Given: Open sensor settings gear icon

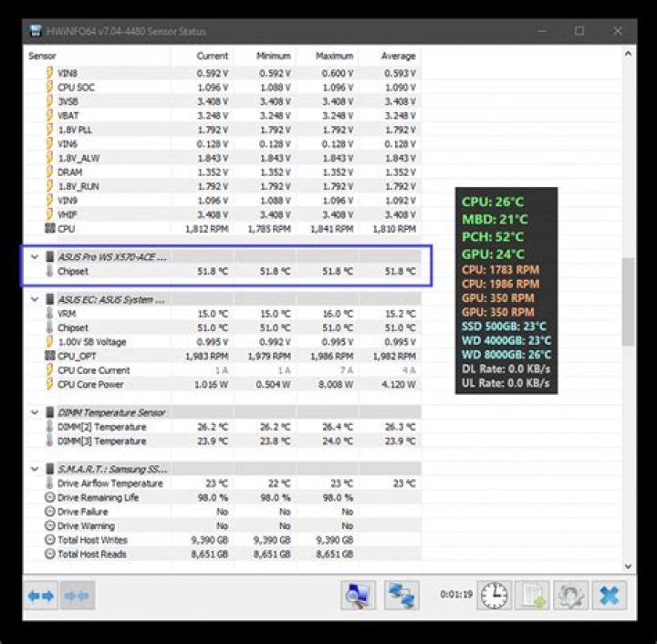Looking at the screenshot, I should pyautogui.click(x=571, y=595).
